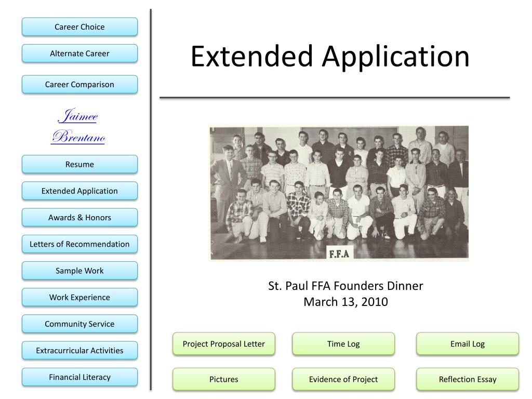Click the Extended Application slide title
This screenshot has height=399, width=532.
330,56
